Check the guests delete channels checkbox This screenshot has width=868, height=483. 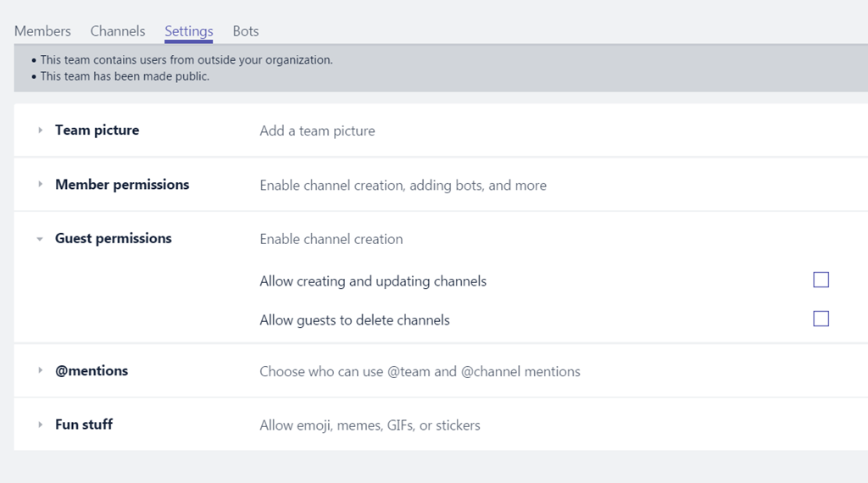click(x=821, y=319)
